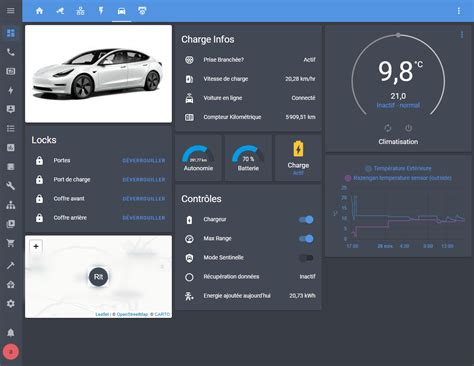Open the media play-box icon in sidebar
The image size is (474, 366).
click(x=11, y=224)
